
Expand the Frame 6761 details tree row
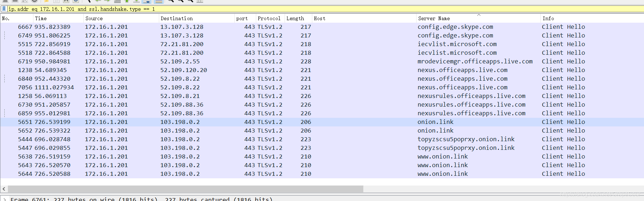pyautogui.click(x=4, y=199)
